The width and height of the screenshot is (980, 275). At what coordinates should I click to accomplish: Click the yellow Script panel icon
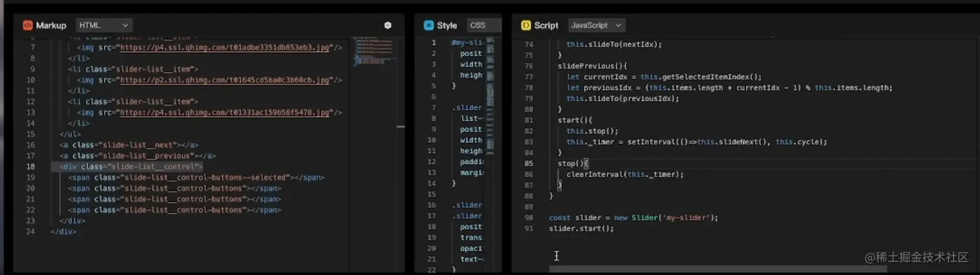(x=526, y=25)
